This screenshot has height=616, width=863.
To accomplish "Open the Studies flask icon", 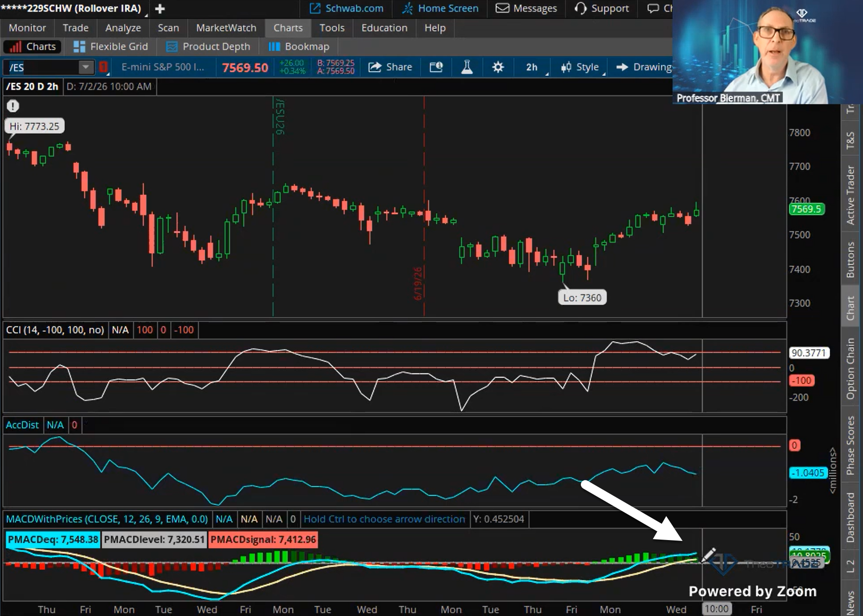I will (x=467, y=67).
